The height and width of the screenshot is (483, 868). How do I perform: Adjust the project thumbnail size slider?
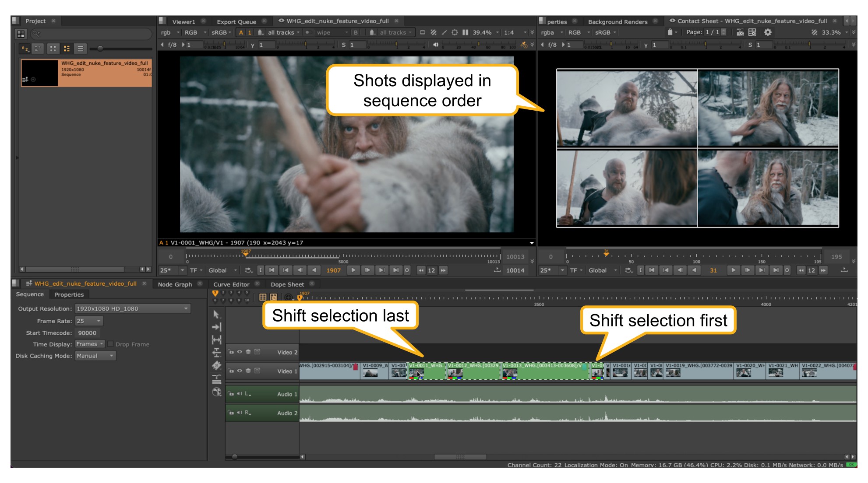pyautogui.click(x=100, y=49)
